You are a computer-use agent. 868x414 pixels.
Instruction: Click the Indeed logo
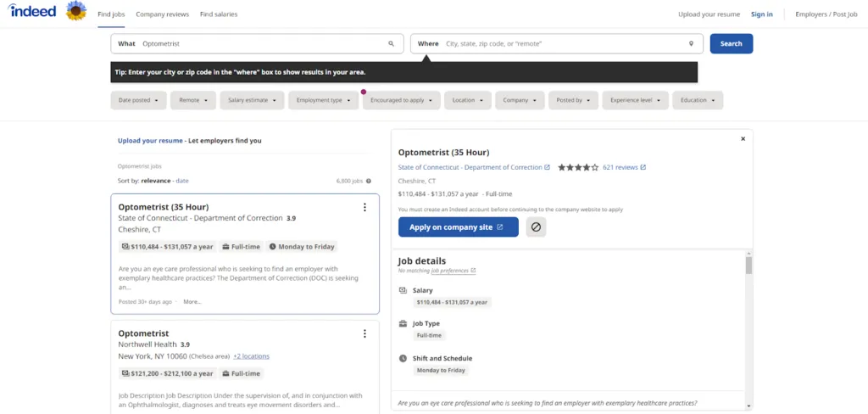pos(31,10)
